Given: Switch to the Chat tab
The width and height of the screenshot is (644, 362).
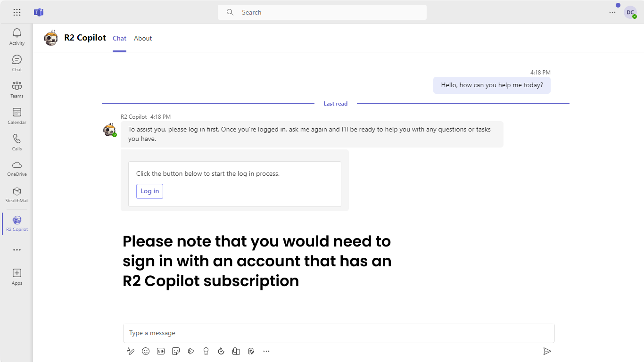Looking at the screenshot, I should (x=119, y=39).
